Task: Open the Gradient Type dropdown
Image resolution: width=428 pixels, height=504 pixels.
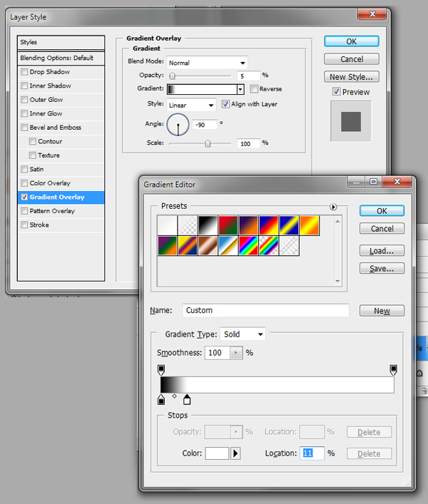Action: 243,334
